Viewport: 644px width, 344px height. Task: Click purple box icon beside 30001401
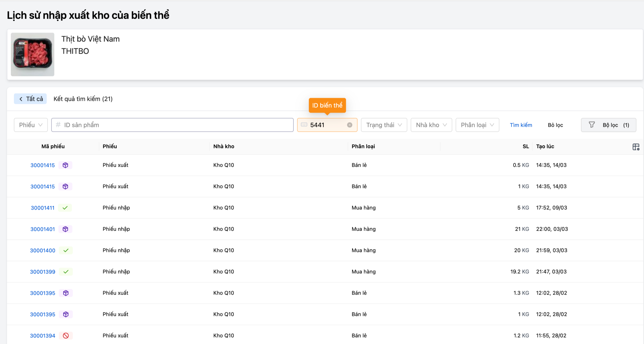click(65, 229)
